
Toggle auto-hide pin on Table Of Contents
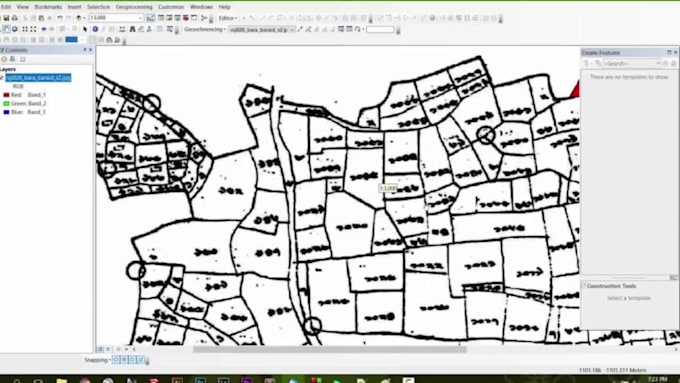coord(85,50)
